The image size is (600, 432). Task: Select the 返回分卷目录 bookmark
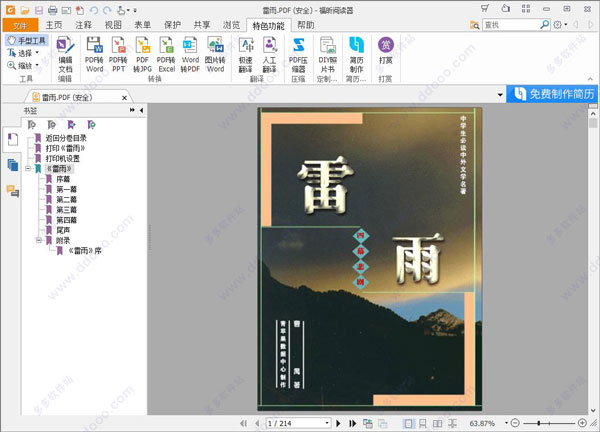pyautogui.click(x=66, y=138)
